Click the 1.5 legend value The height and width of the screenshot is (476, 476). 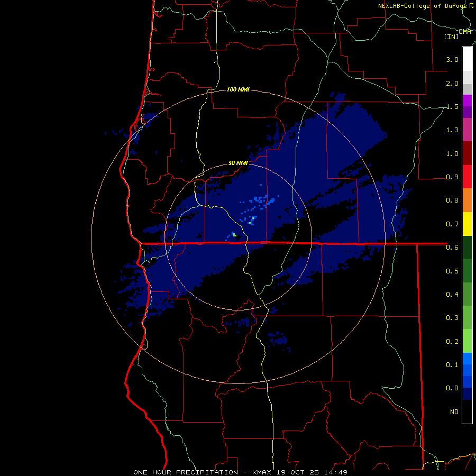[x=452, y=106]
